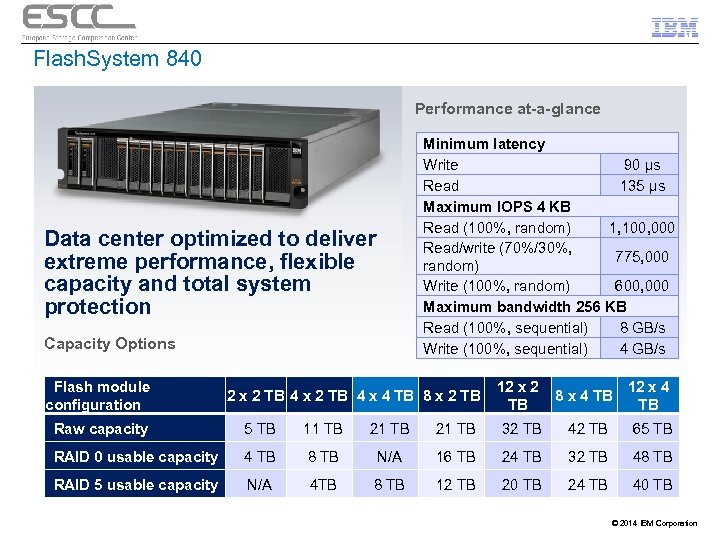Click the 'Read/write (70%/30%, random)' label
Viewport: 720px width, 540px height.
[x=497, y=257]
